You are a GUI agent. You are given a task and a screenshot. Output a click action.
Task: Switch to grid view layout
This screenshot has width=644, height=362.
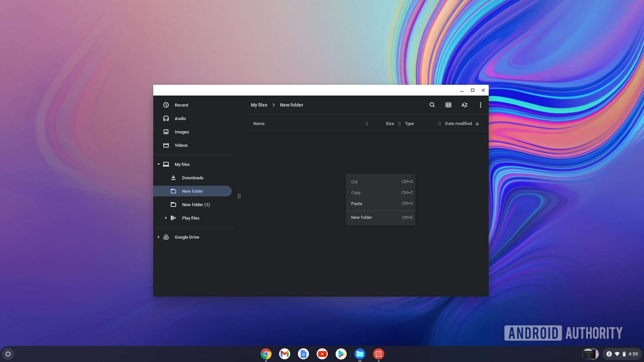[448, 105]
